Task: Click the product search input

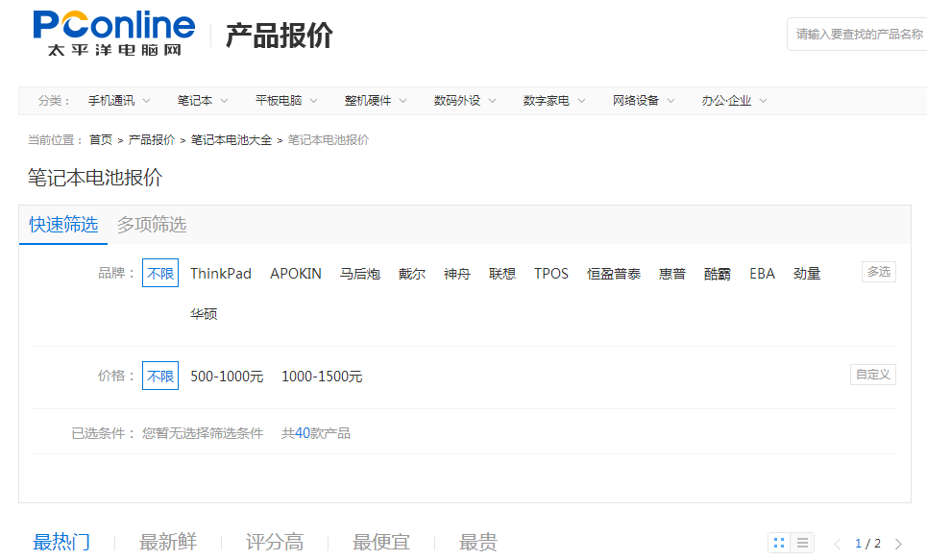Action: 857,35
